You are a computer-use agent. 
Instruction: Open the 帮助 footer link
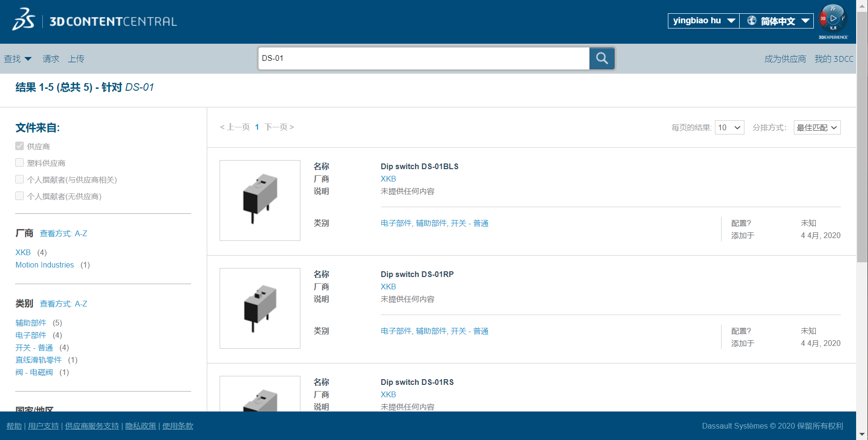pos(14,426)
